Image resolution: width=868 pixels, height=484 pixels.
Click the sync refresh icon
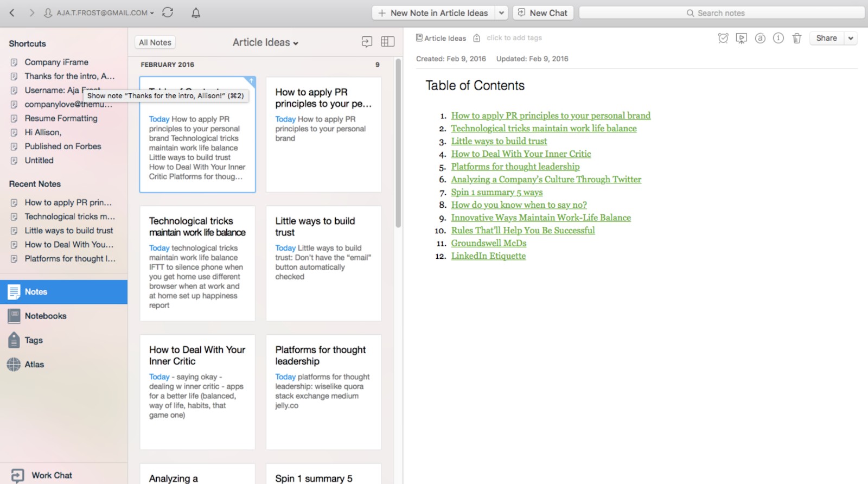coord(168,12)
